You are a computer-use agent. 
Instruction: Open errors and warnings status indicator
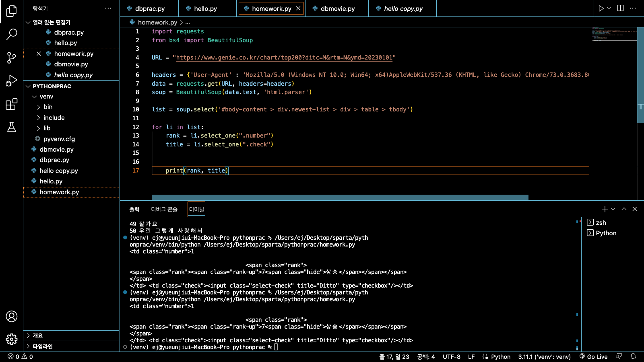21,357
